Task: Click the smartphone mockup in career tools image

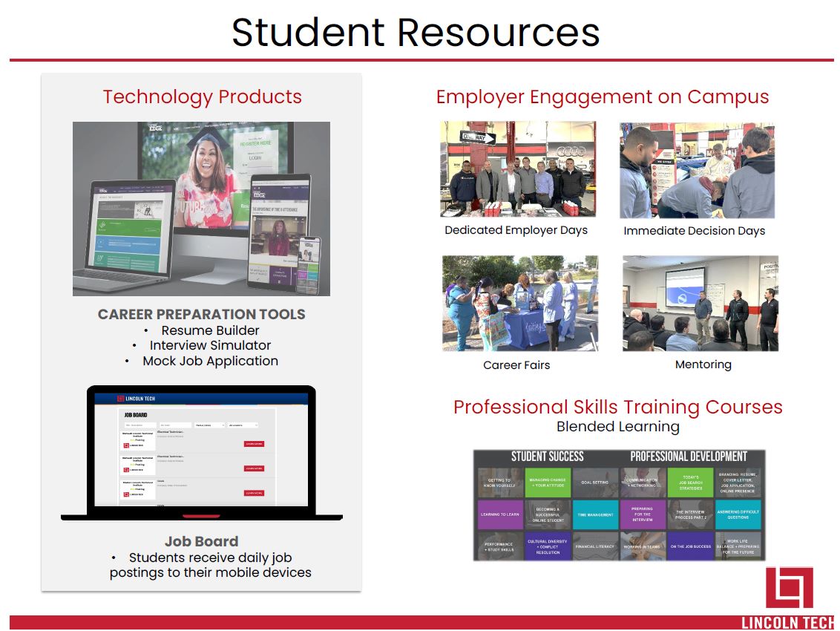Action: (x=309, y=265)
